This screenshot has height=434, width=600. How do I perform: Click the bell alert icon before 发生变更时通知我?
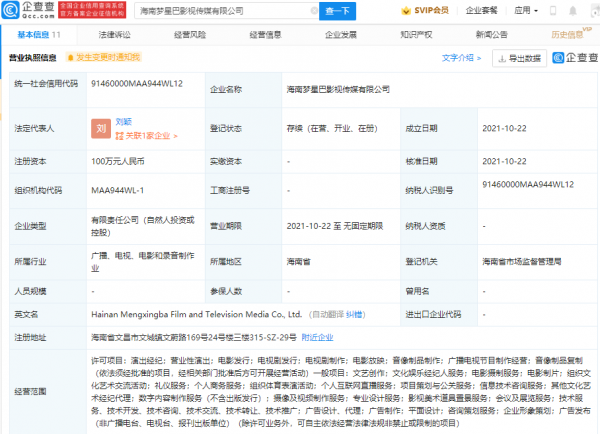(70, 58)
